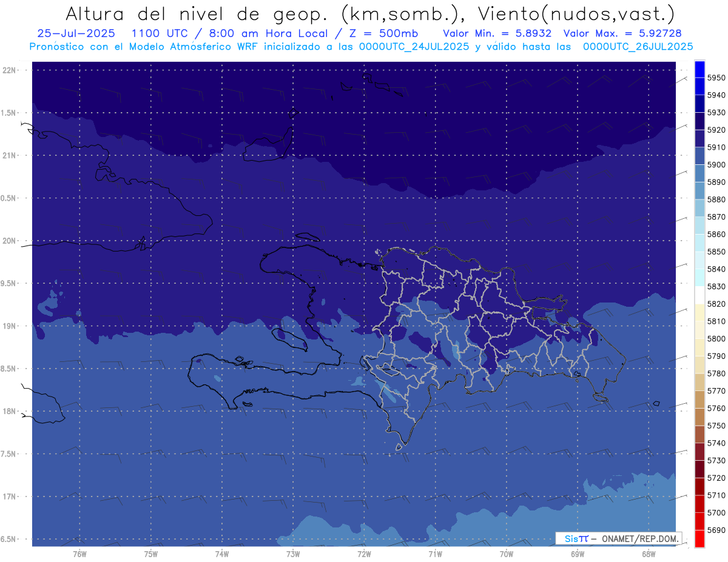Viewport: 728px width, 562px height.
Task: Pick the color swatch between 5890 and 5900
Action: [x=699, y=173]
